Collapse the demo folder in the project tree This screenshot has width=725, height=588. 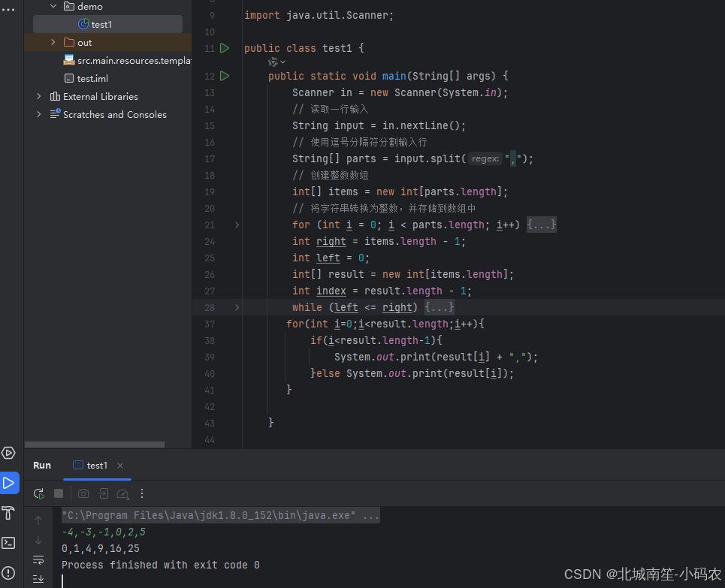click(x=53, y=7)
